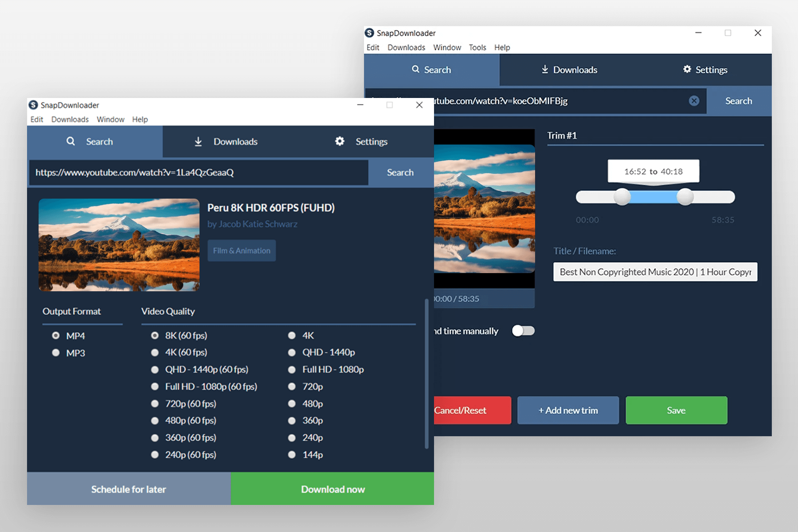Open the Tools menu in back window
This screenshot has width=798, height=532.
(477, 47)
